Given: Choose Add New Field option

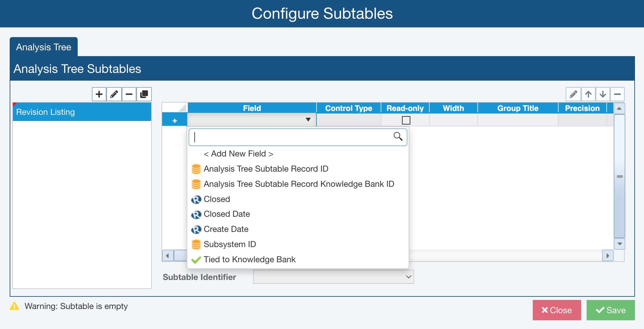Looking at the screenshot, I should (238, 154).
